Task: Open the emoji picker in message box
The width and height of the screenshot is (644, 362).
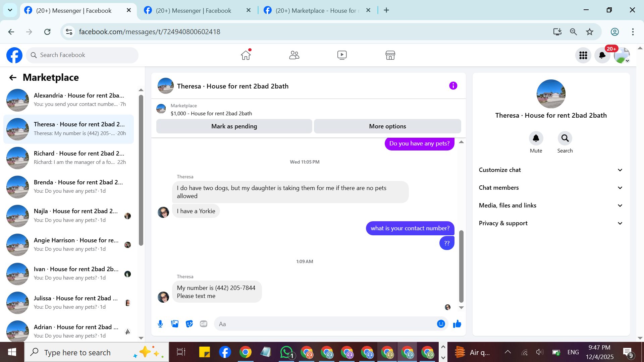Action: 441,324
